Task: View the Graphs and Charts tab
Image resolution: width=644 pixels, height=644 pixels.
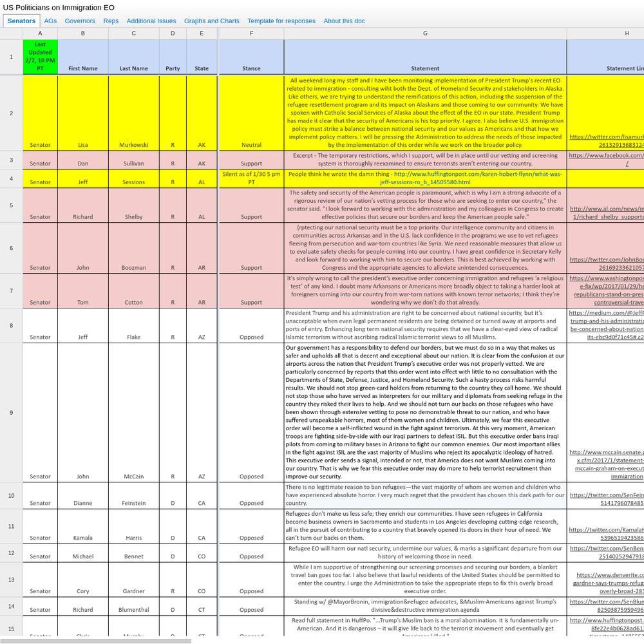Action: [x=211, y=21]
